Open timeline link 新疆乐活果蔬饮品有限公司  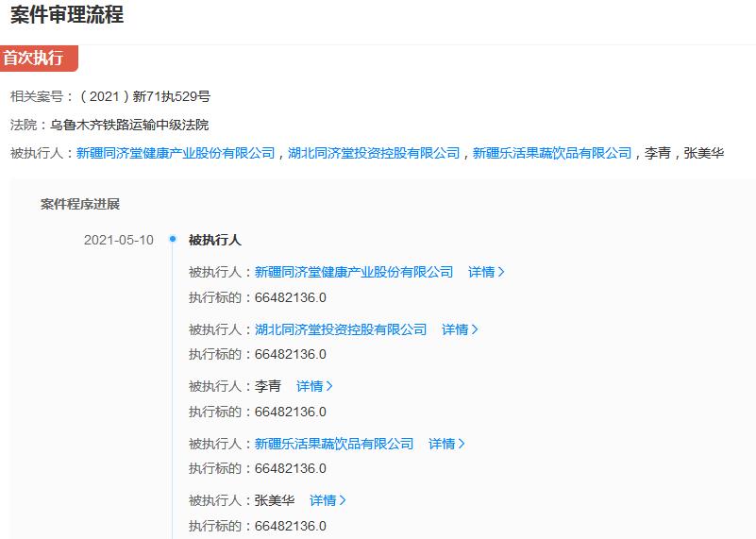pyautogui.click(x=334, y=444)
